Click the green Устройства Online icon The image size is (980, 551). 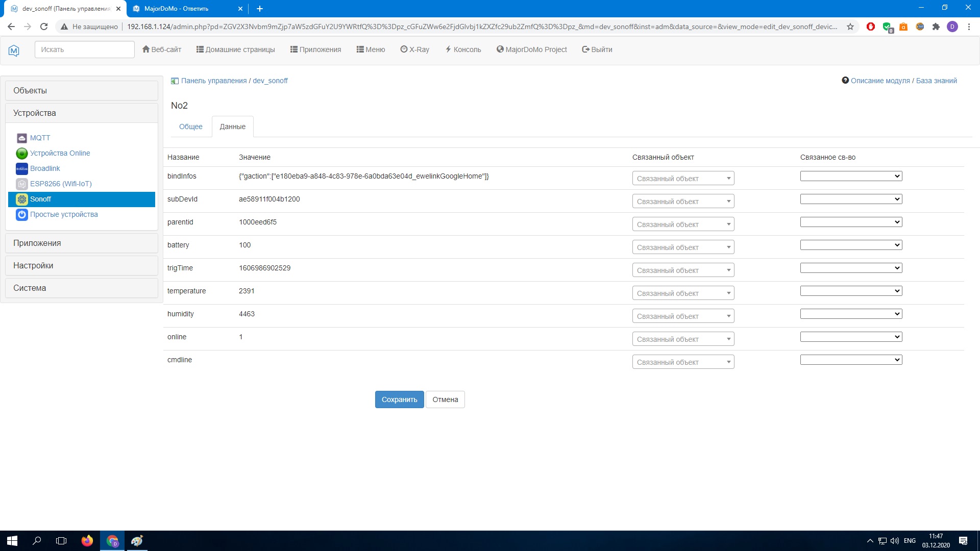[21, 154]
